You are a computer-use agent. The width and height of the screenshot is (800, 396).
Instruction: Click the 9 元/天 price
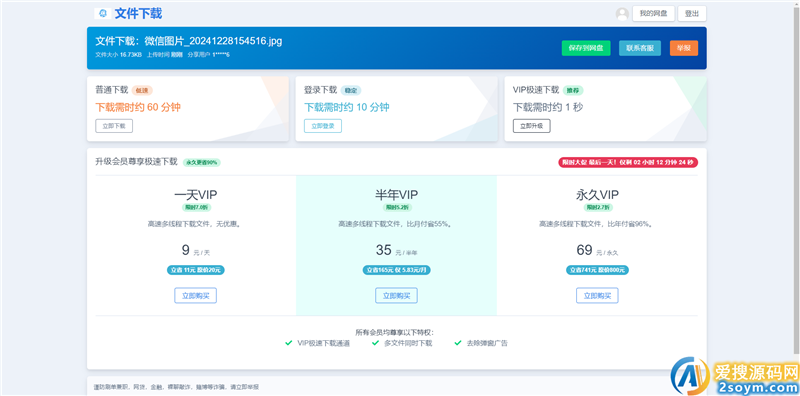pos(196,251)
